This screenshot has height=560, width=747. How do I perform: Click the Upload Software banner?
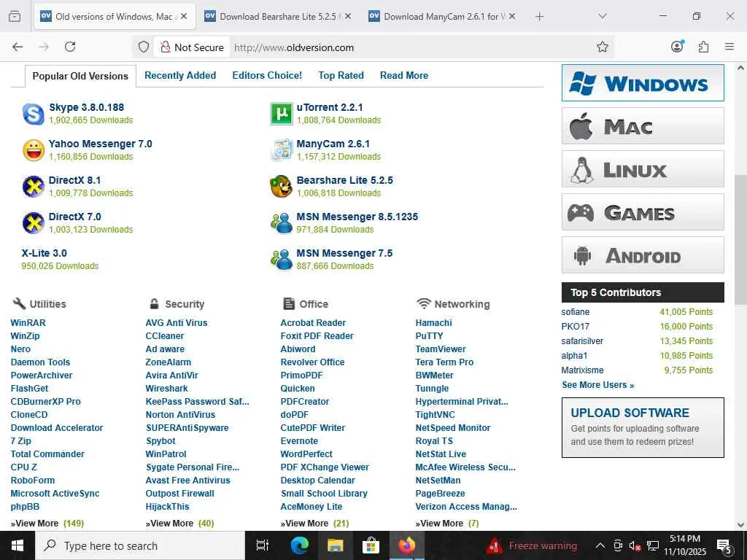(643, 427)
